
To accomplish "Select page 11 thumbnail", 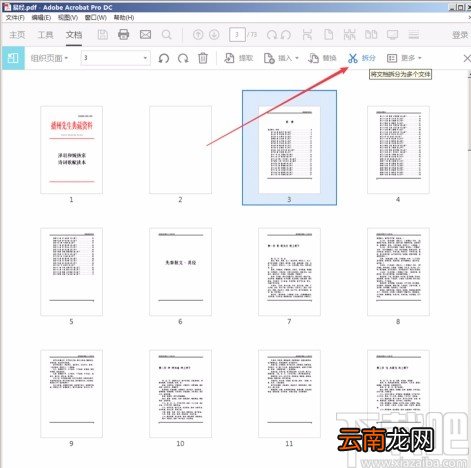I will coord(289,394).
